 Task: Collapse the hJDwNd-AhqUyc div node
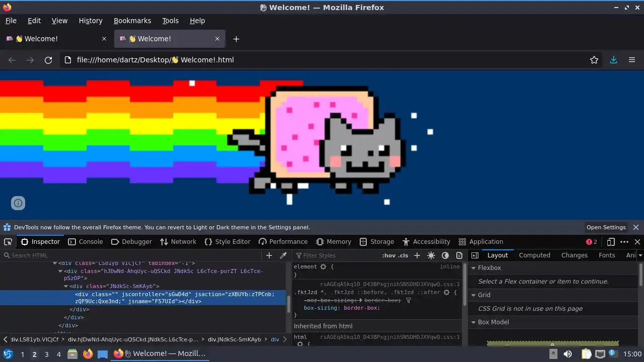click(61, 271)
